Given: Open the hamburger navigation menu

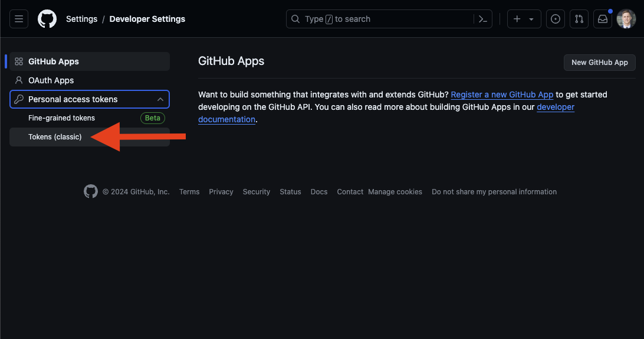Looking at the screenshot, I should pos(19,19).
